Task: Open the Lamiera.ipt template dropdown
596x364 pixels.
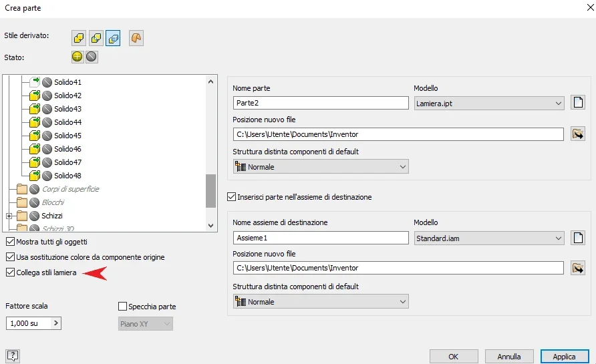Action: (489, 103)
